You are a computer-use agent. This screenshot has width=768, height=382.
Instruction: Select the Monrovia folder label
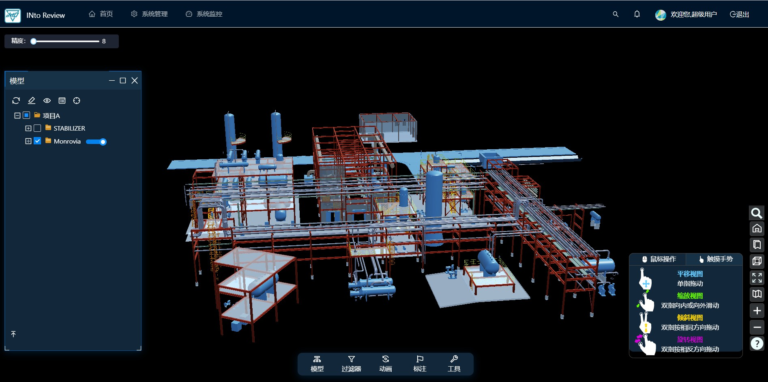click(67, 142)
